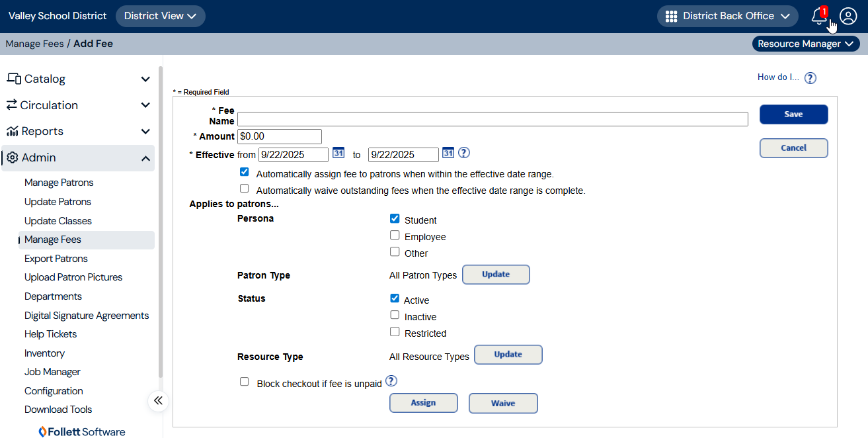Screen dimensions: 868x438
Task: Click the notifications bell icon
Action: tap(818, 17)
